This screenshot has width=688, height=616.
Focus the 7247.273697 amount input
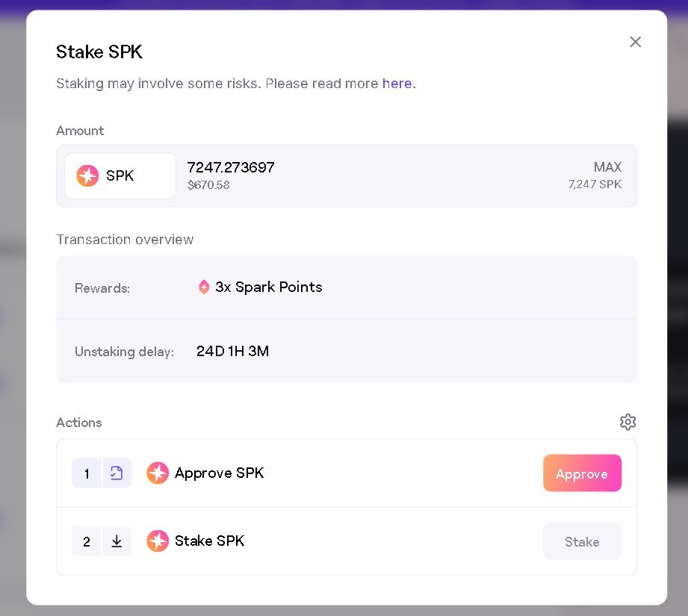point(231,167)
